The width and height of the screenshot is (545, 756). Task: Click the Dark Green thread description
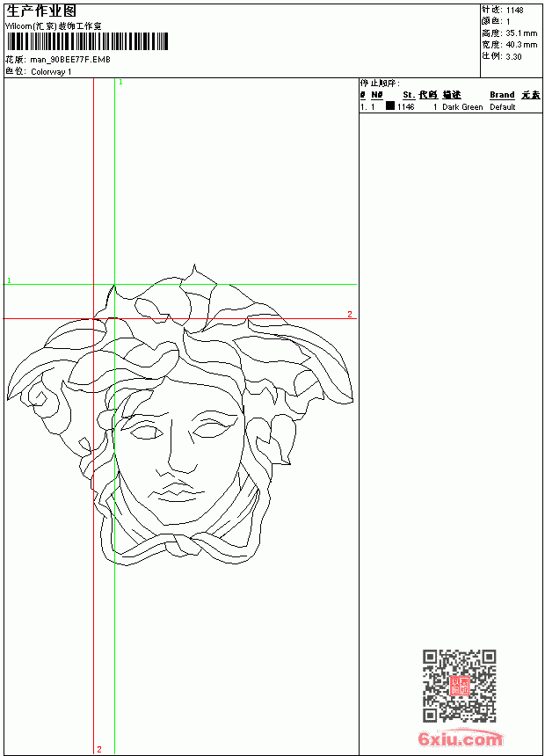pos(462,107)
